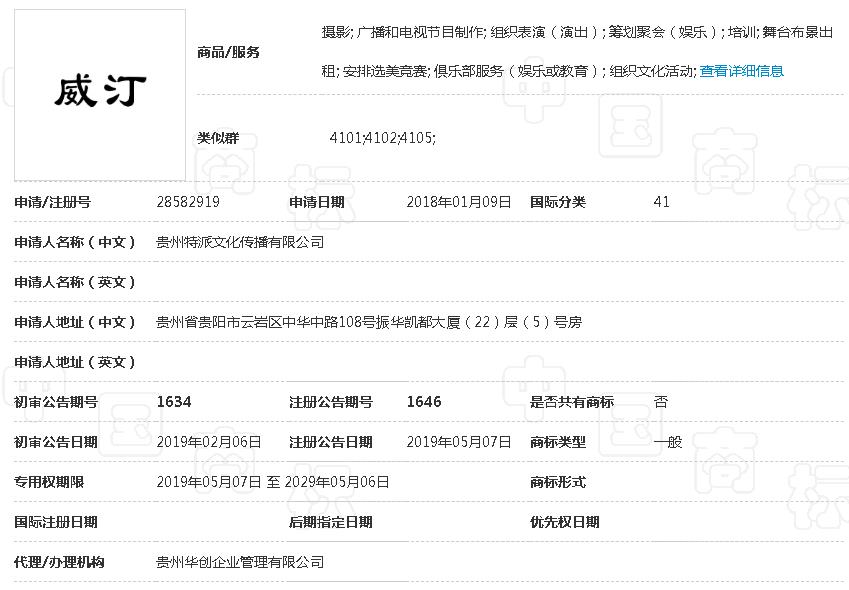The height and width of the screenshot is (590, 849).
Task: Click the 注册公告日期 label
Action: 331,442
